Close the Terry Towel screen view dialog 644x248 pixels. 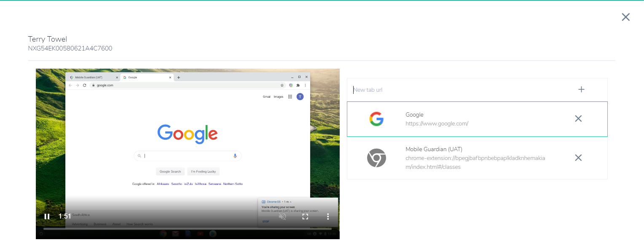(626, 17)
